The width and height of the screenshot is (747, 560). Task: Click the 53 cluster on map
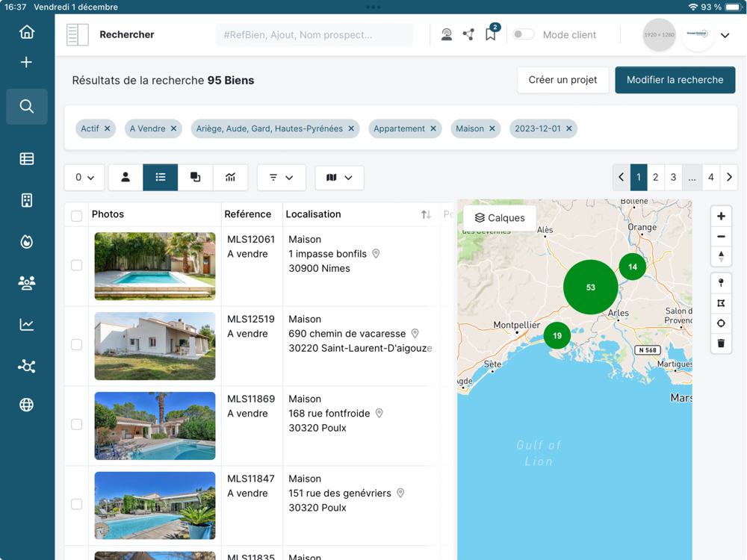[591, 287]
